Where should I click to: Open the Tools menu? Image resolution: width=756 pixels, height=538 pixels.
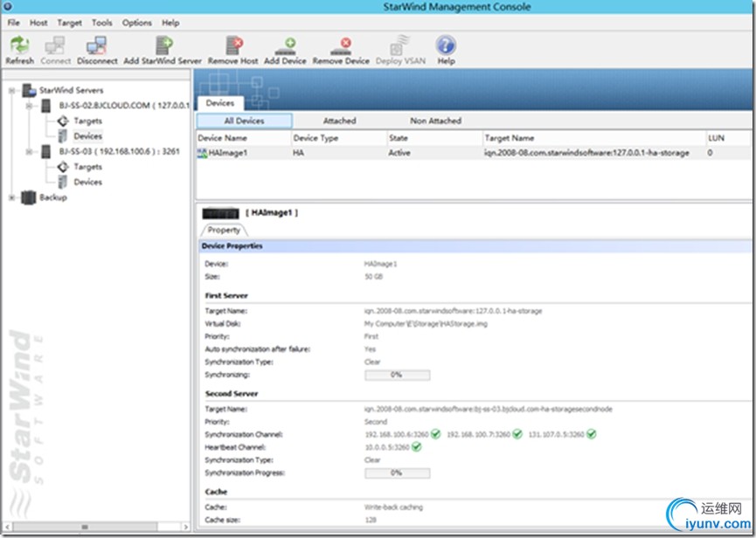tap(101, 23)
